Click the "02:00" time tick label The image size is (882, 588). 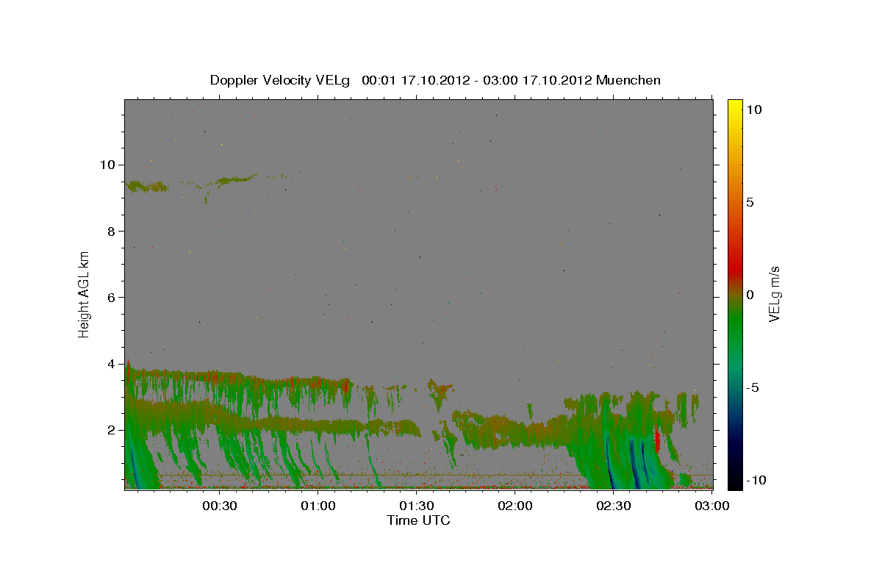[x=515, y=506]
